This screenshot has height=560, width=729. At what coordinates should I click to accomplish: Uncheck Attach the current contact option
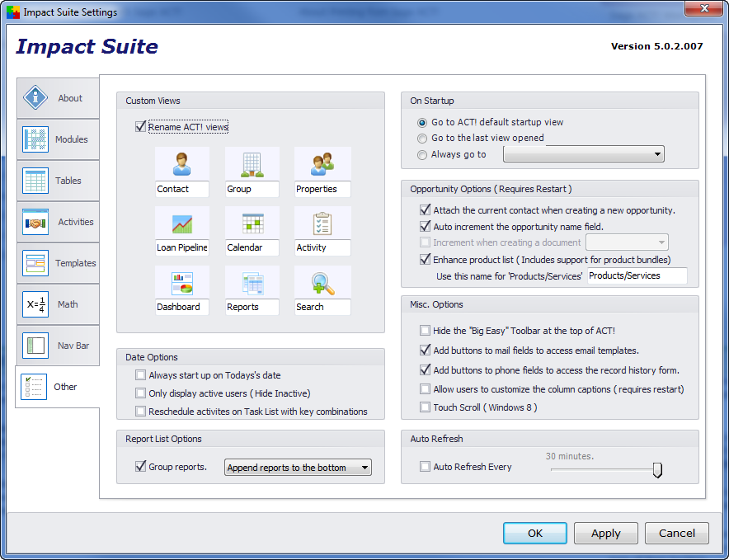click(x=425, y=209)
